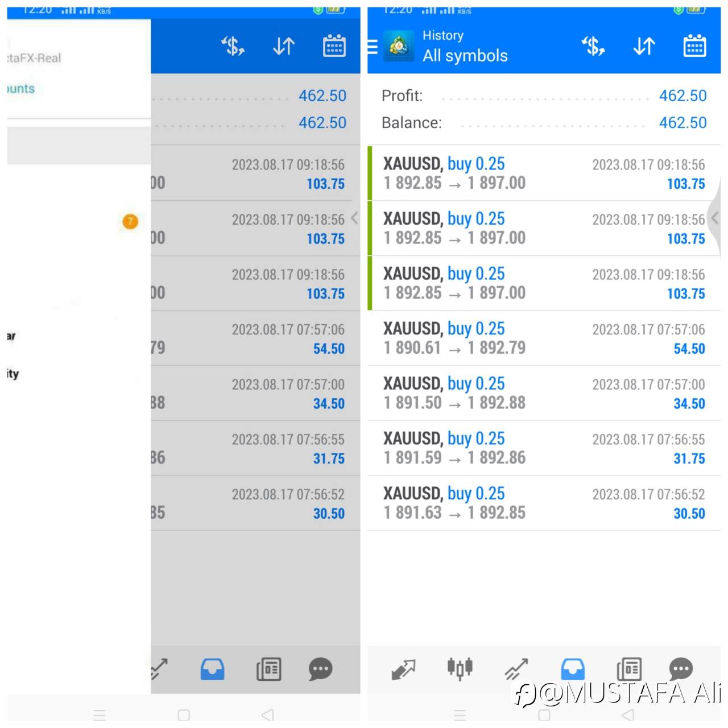Tap timestamp 2023.08.17 07:56:55 in left screen

(288, 440)
